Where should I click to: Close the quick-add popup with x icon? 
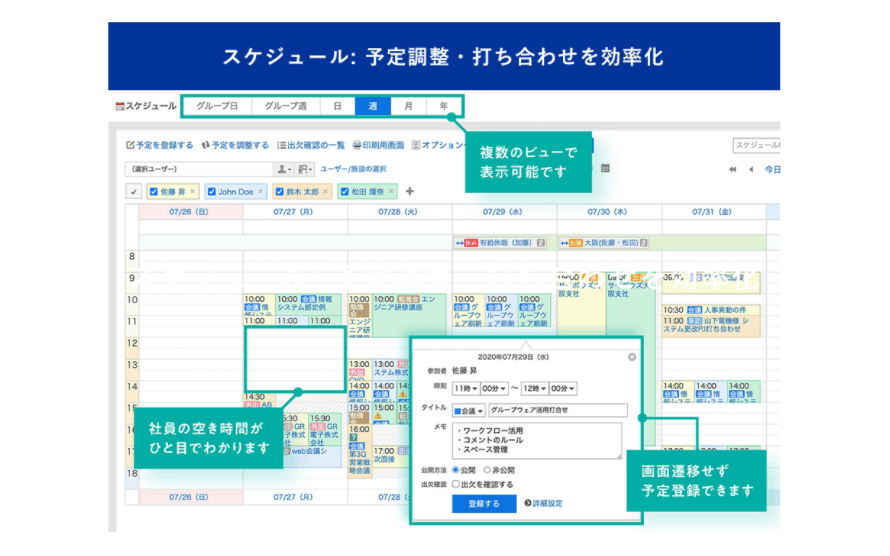pos(632,357)
